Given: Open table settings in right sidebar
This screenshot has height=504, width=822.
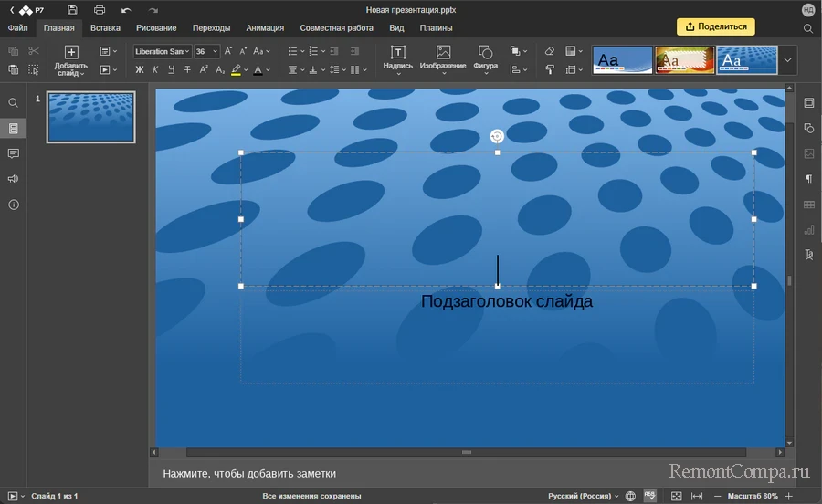Looking at the screenshot, I should coord(808,205).
